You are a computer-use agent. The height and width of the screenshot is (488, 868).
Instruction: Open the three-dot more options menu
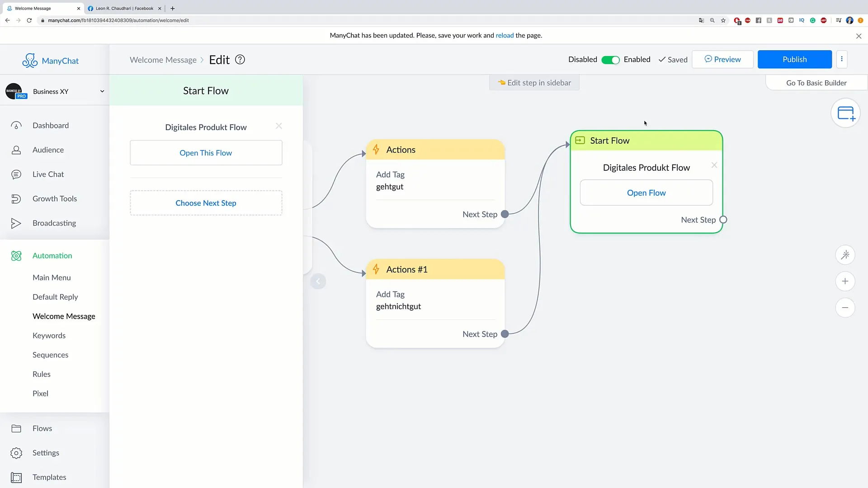point(842,59)
